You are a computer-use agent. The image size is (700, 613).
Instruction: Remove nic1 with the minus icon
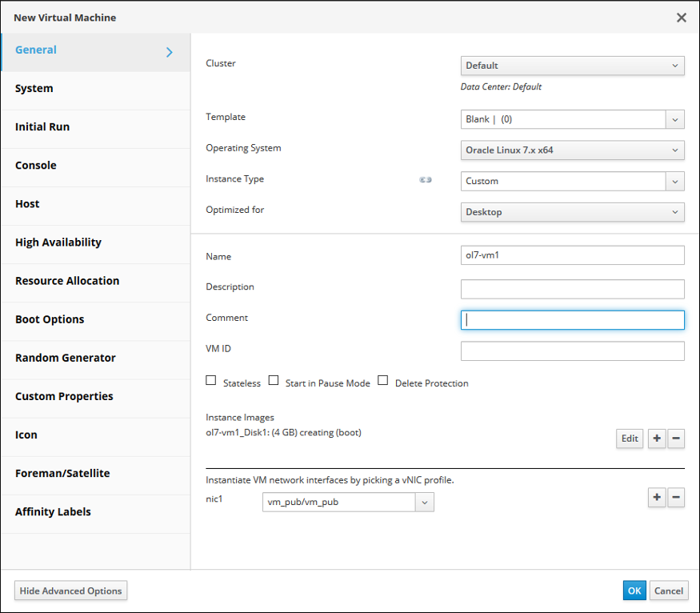(676, 498)
